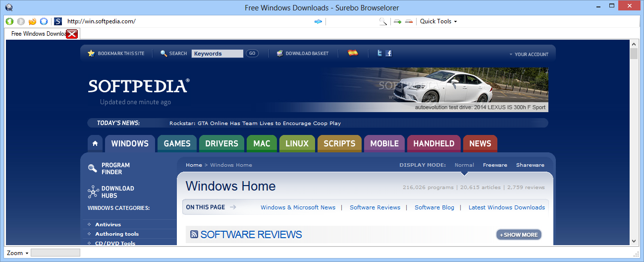644x262 pixels.
Task: Click the Keywords search field
Action: [217, 54]
